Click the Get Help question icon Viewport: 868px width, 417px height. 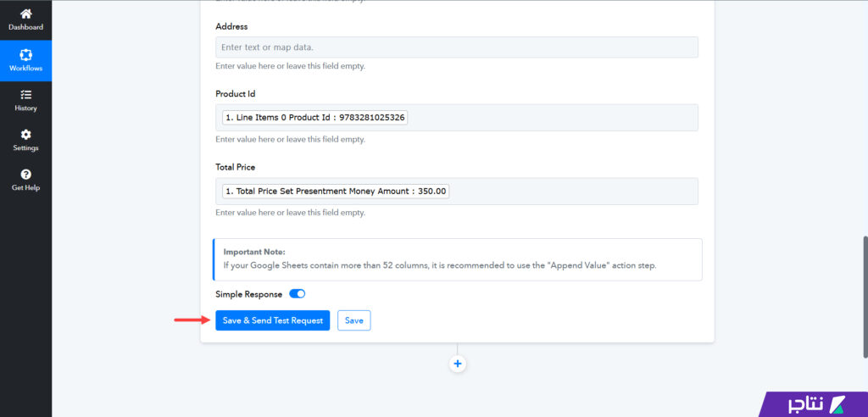pyautogui.click(x=25, y=175)
